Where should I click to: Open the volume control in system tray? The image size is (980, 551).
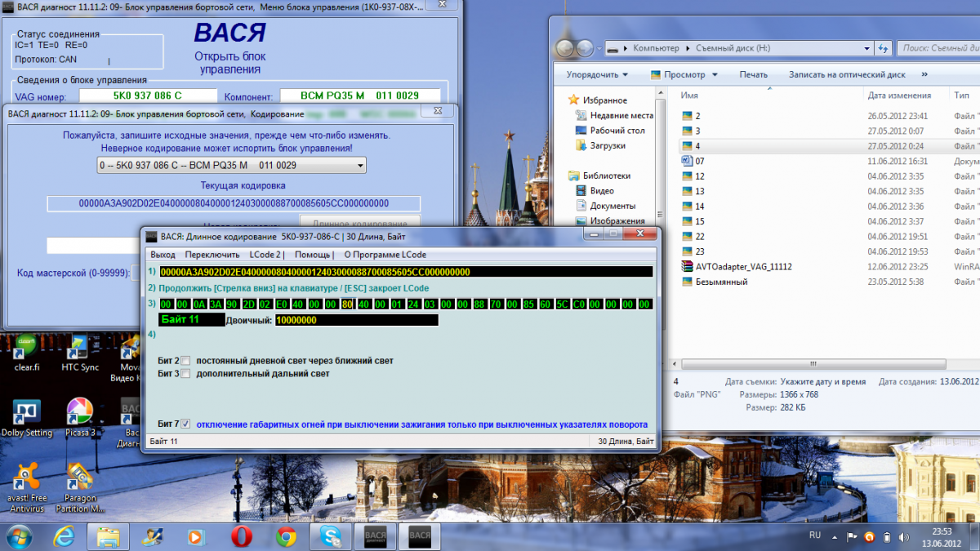click(x=904, y=536)
